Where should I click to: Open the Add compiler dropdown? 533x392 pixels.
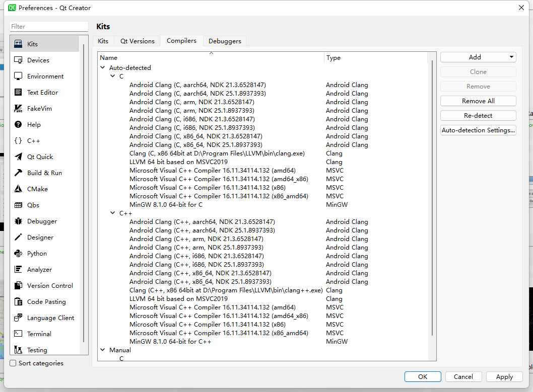point(478,57)
